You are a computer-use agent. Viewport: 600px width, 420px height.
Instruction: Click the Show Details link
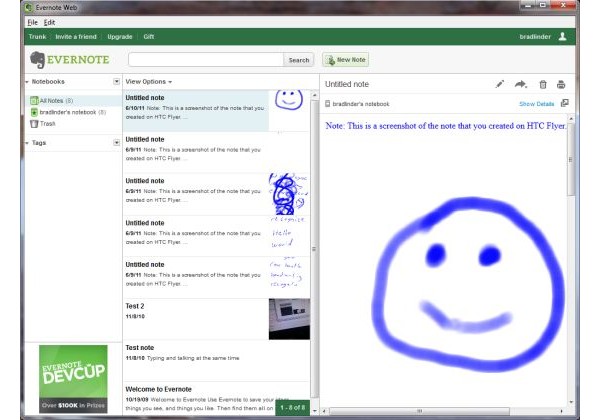click(x=536, y=104)
